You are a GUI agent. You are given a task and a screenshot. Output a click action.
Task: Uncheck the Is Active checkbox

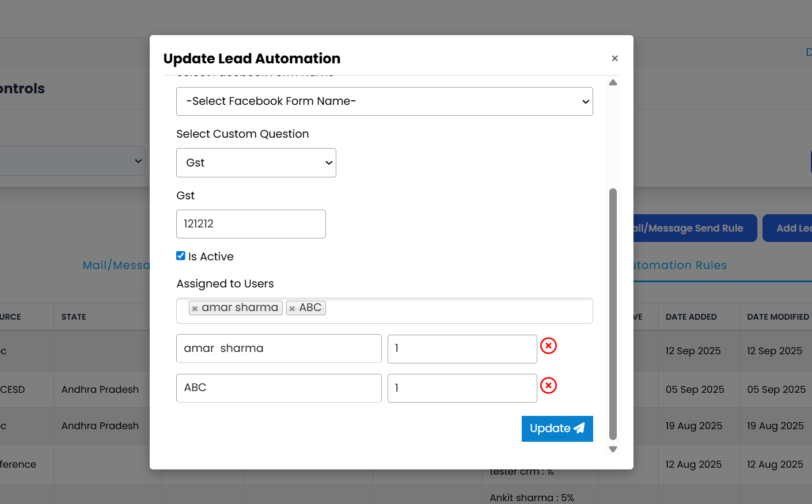180,255
